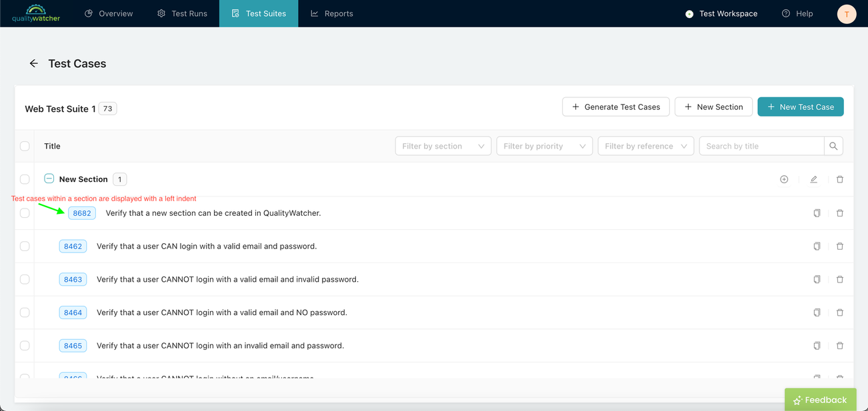Select the checkbox for test case 8682
The height and width of the screenshot is (411, 868).
coord(25,213)
